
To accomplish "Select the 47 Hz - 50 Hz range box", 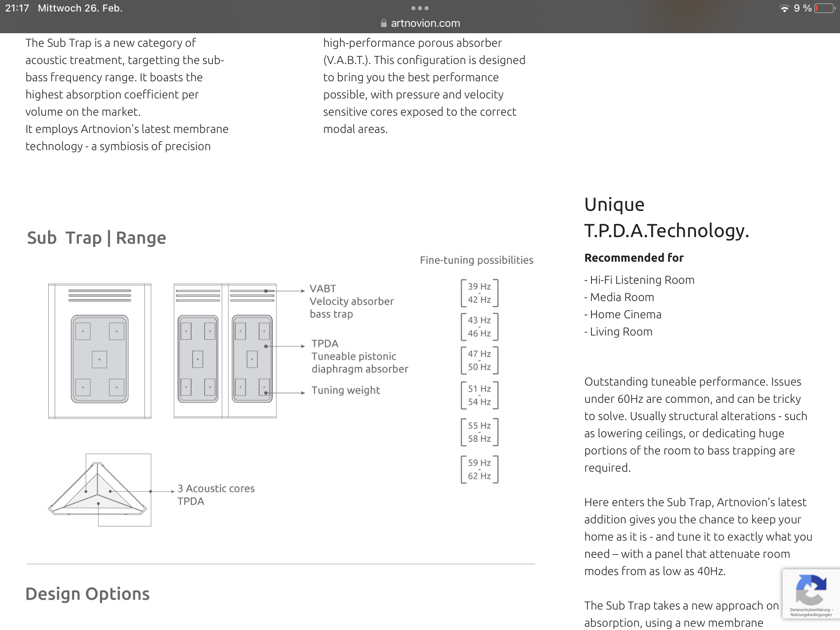I will pos(479,360).
